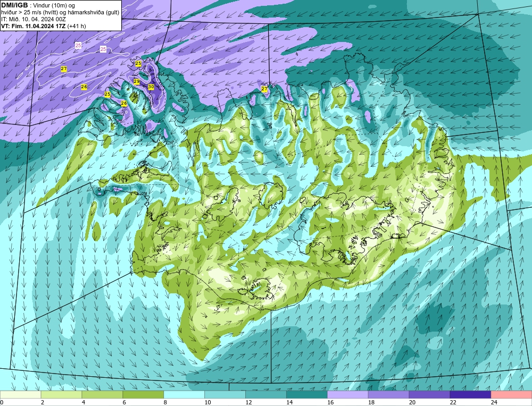The height and width of the screenshot is (406, 532).
Task: Click the legend scale number 18
Action: pyautogui.click(x=371, y=402)
